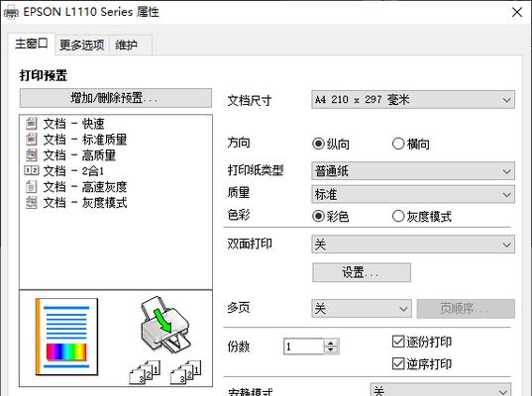Open the 双面打印 dropdown

(x=413, y=245)
